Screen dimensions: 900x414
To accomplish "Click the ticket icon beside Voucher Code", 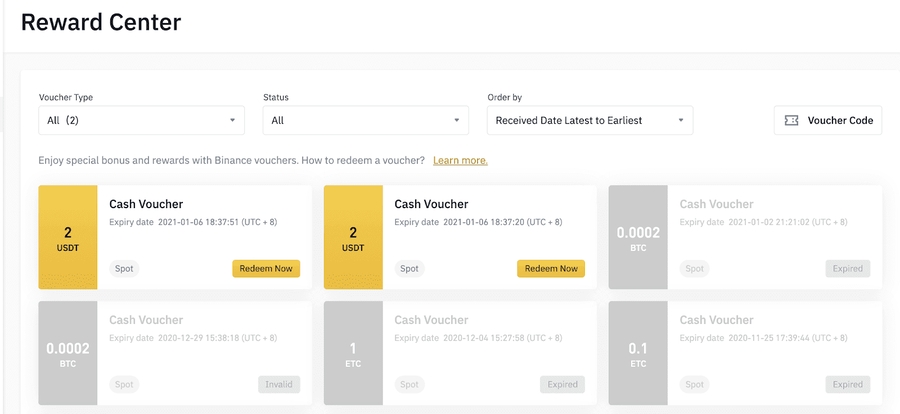I will [792, 120].
